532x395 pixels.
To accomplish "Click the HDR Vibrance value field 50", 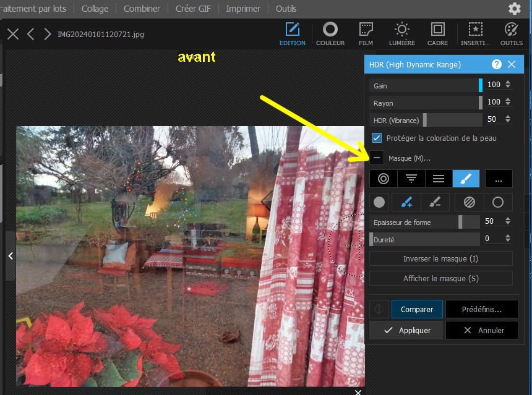I will [492, 119].
